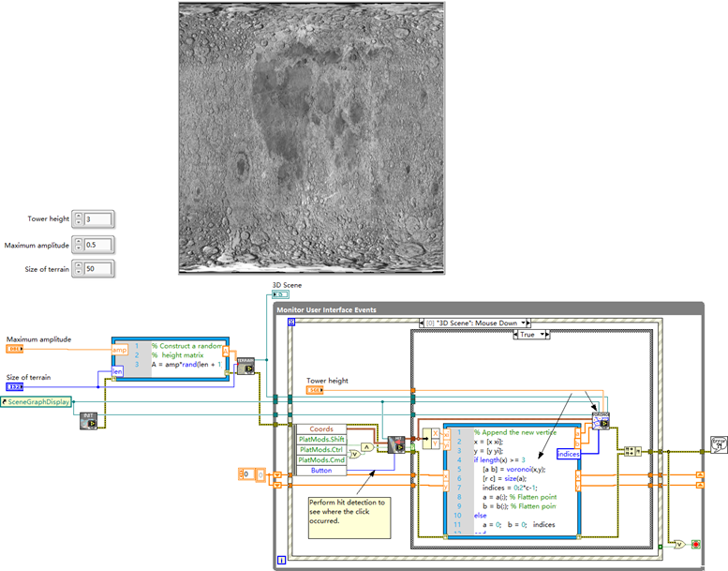Click the error handler VI icon
Viewport: 728px width, 571px height.
[x=719, y=444]
